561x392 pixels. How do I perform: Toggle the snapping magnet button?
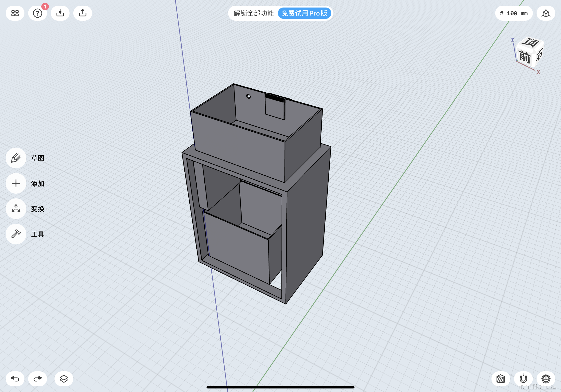coord(523,379)
